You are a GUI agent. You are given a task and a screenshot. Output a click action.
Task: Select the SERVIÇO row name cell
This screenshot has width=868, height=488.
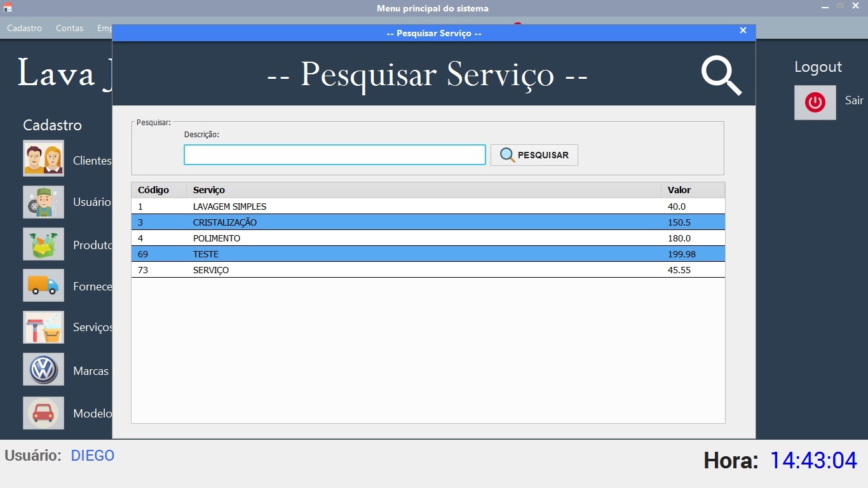424,270
